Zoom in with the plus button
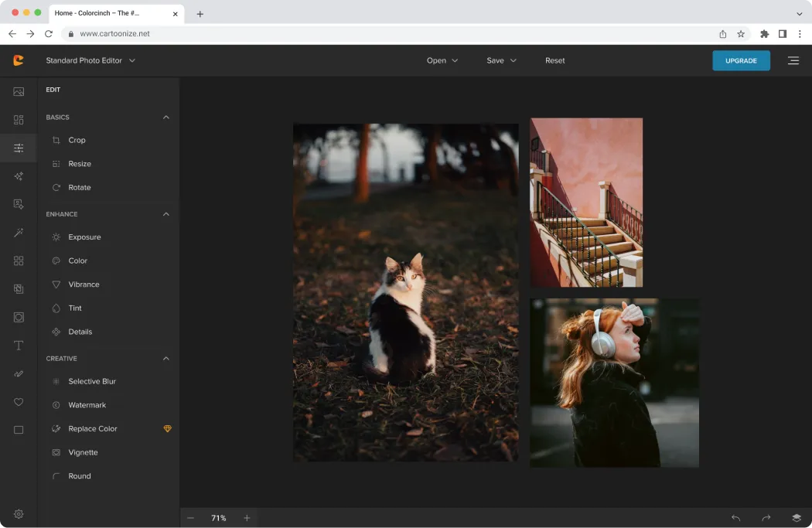Viewport: 812px width, 528px height. (247, 518)
